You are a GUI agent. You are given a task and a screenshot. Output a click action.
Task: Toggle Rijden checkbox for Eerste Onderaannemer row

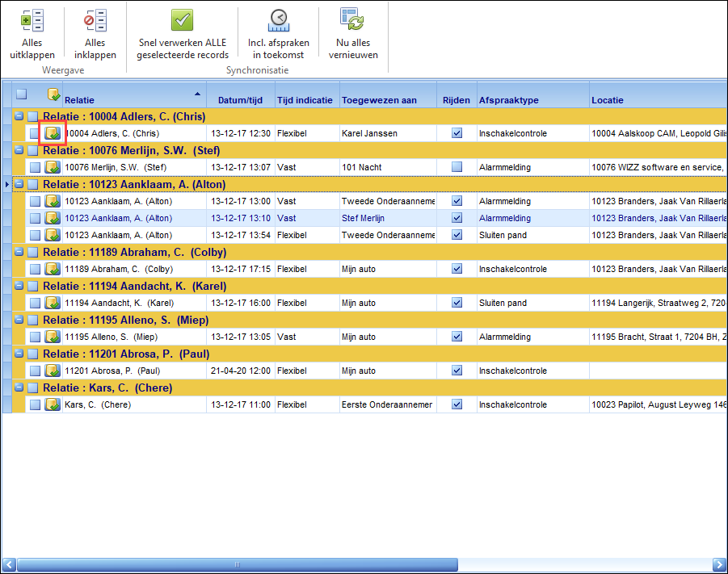coord(457,404)
